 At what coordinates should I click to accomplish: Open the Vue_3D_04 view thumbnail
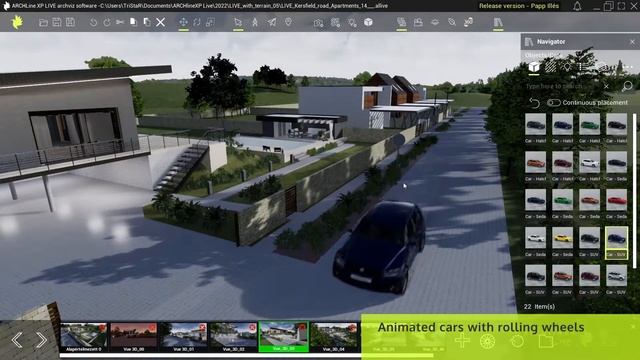[334, 337]
